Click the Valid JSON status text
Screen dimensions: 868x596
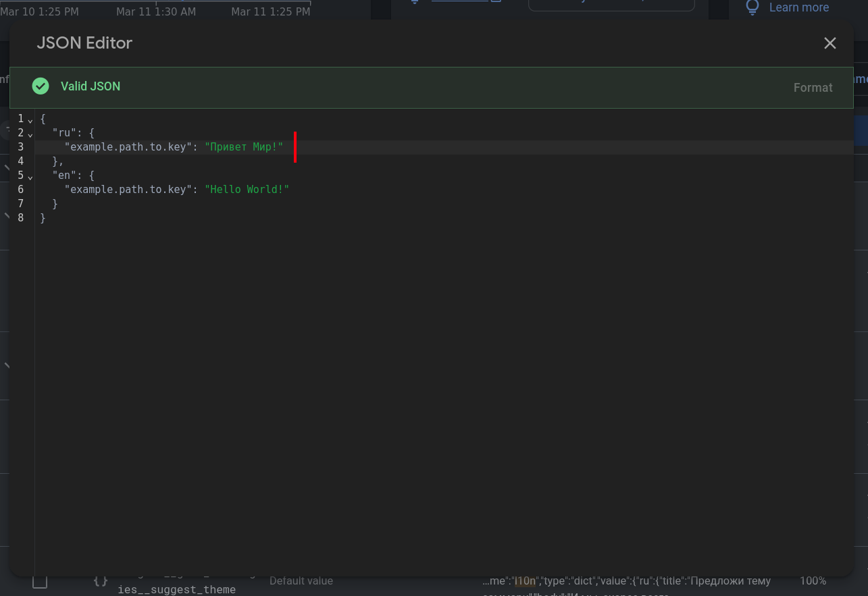tap(91, 86)
